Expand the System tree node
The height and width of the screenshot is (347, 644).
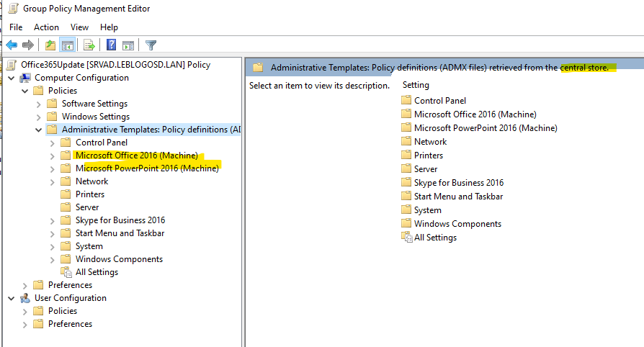pos(52,247)
